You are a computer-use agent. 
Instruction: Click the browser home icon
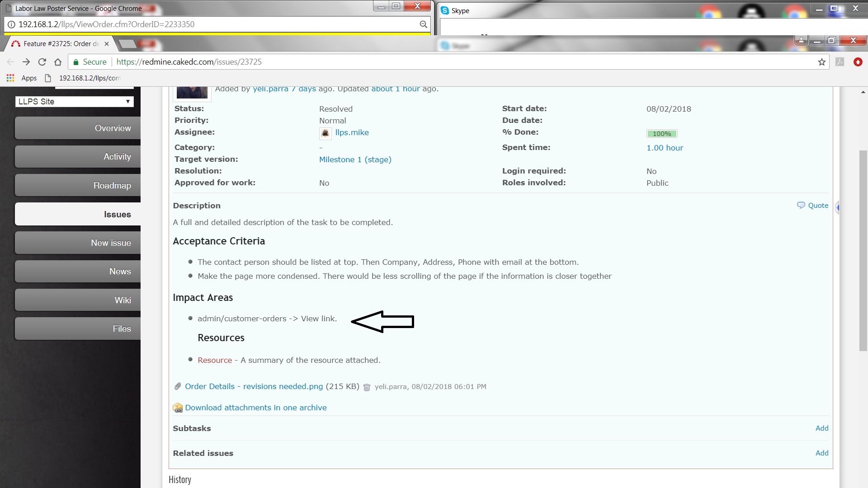(58, 62)
